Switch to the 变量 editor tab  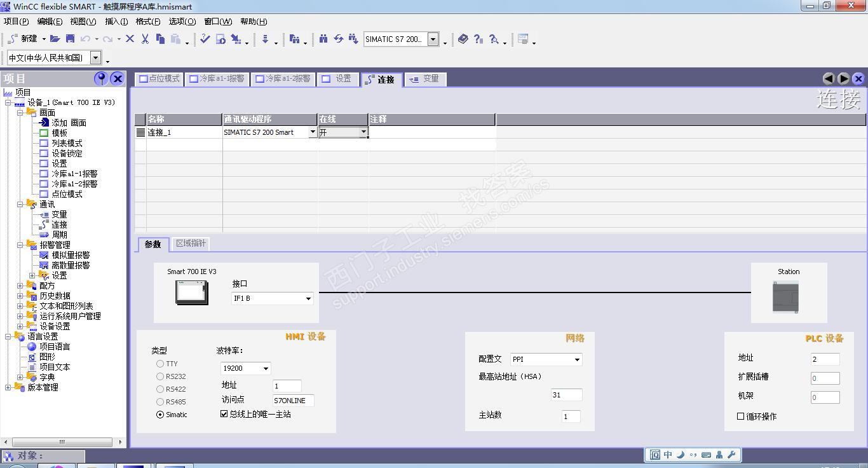coord(425,79)
